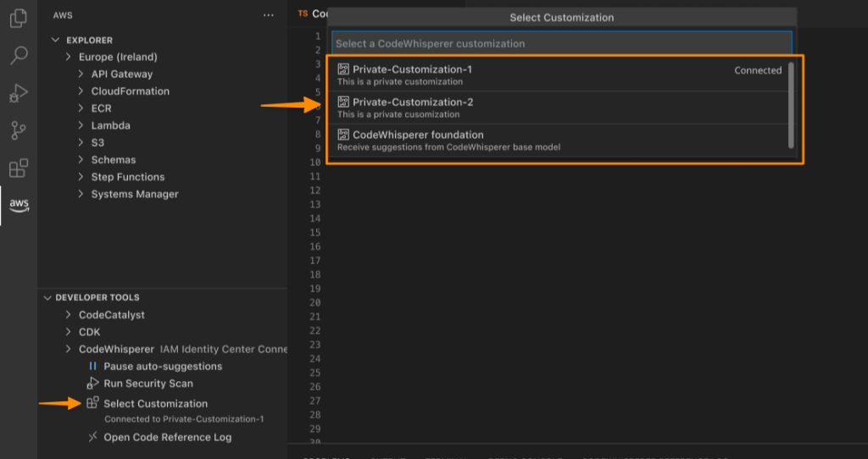
Task: Open the Extensions icon in activity bar
Action: [19, 169]
